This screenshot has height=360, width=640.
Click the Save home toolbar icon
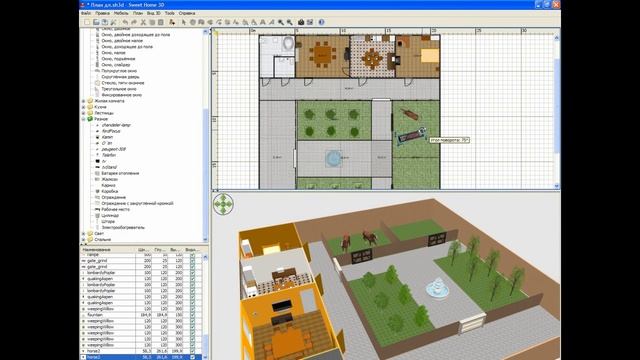coord(104,22)
